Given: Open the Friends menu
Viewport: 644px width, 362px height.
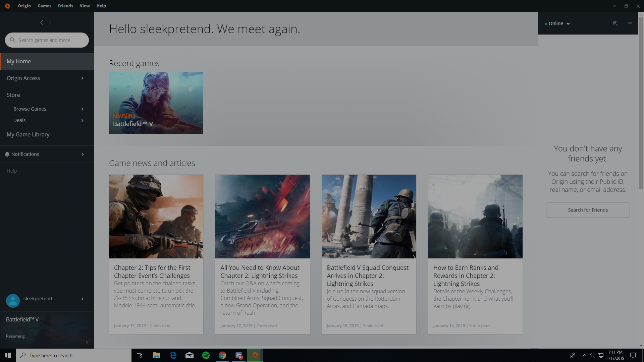Looking at the screenshot, I should pyautogui.click(x=65, y=6).
